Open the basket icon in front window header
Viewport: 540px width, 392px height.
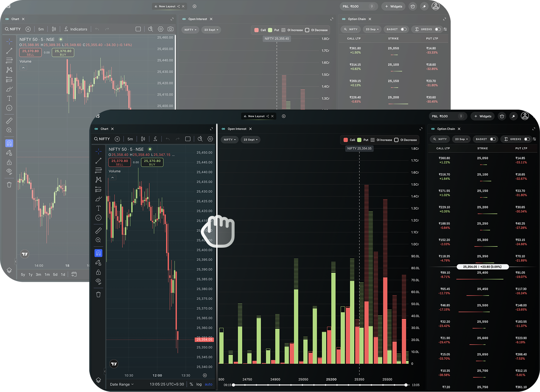pyautogui.click(x=502, y=116)
